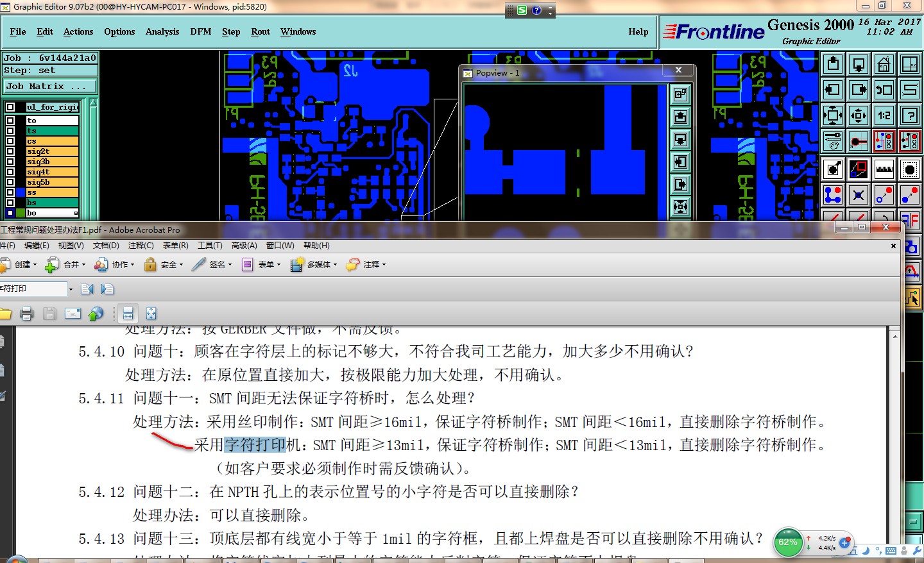
Task: Click the green color swatch of 'bo' layer
Action: coord(21,213)
